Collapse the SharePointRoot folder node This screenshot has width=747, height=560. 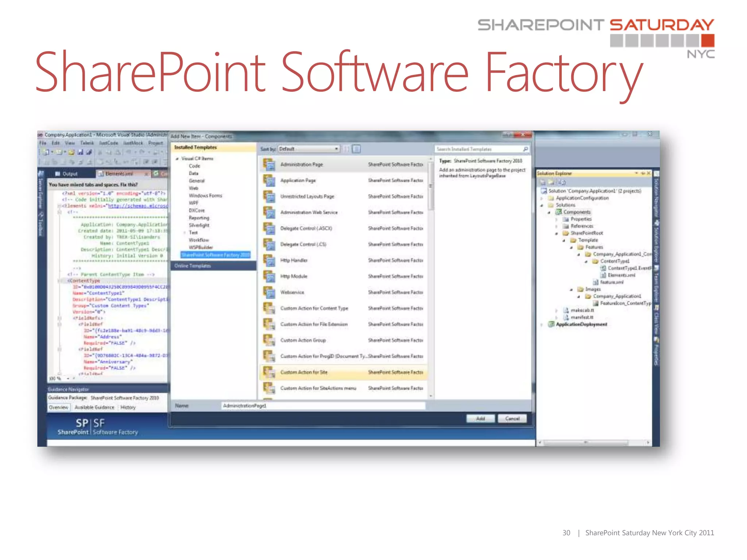click(x=557, y=233)
